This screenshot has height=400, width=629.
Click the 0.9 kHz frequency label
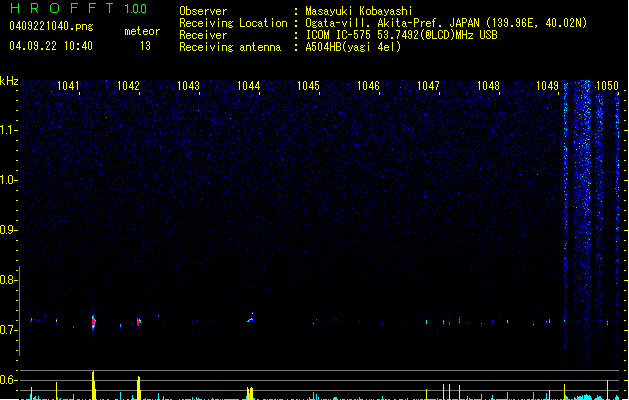point(9,230)
